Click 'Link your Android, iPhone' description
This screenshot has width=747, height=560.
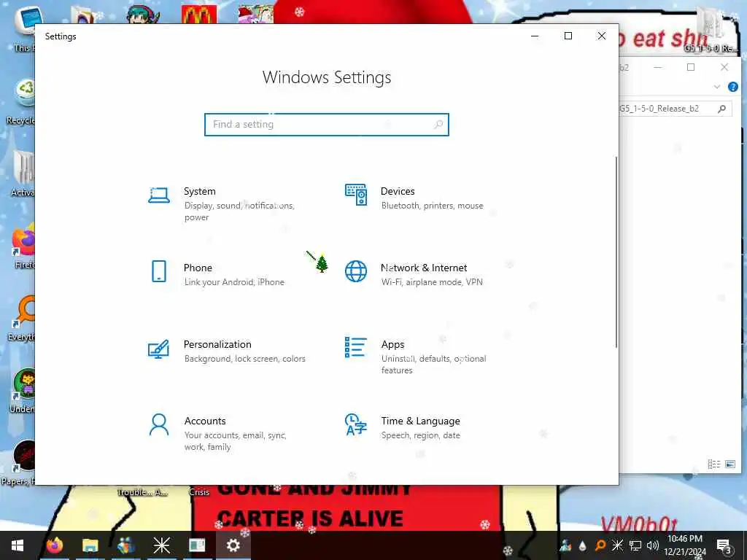coord(234,282)
